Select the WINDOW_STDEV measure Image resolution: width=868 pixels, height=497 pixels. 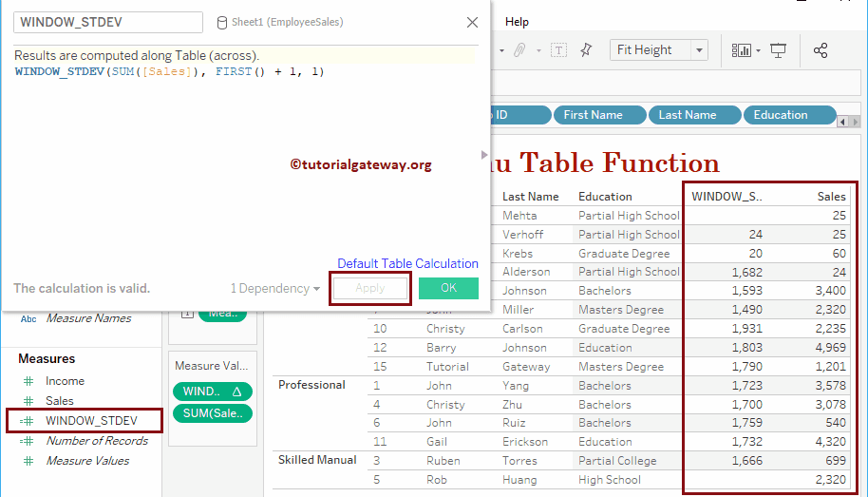coord(91,421)
